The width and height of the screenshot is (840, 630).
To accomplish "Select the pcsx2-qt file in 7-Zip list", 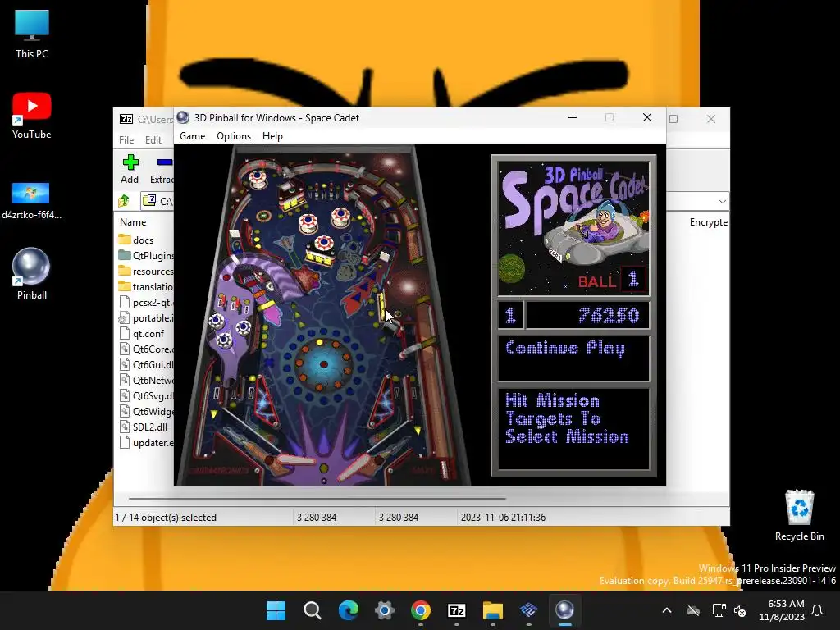I will pyautogui.click(x=144, y=302).
